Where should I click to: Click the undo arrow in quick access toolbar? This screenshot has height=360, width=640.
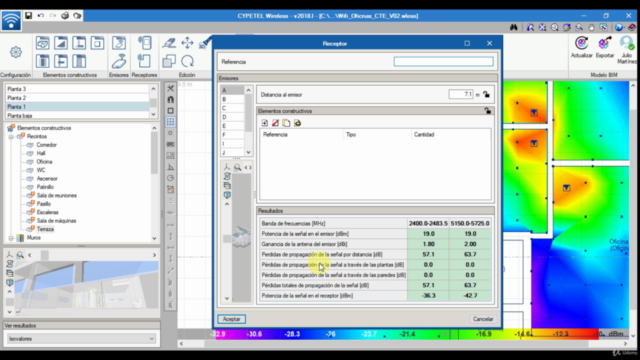40,16
